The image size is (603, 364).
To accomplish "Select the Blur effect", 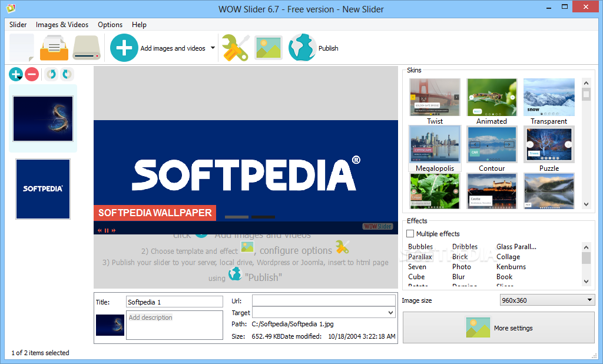I will tap(458, 277).
